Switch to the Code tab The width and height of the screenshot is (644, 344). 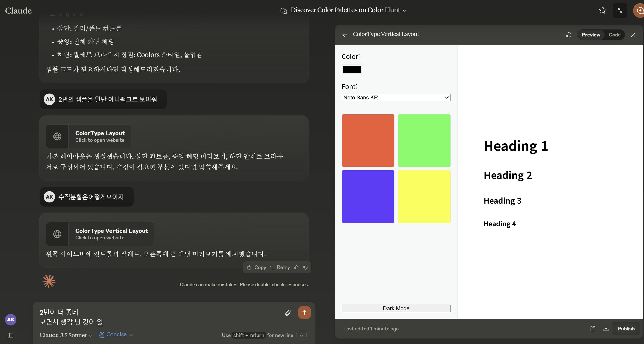coord(614,35)
